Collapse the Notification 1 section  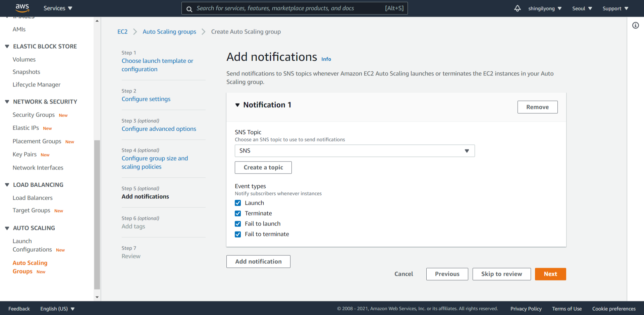tap(237, 105)
